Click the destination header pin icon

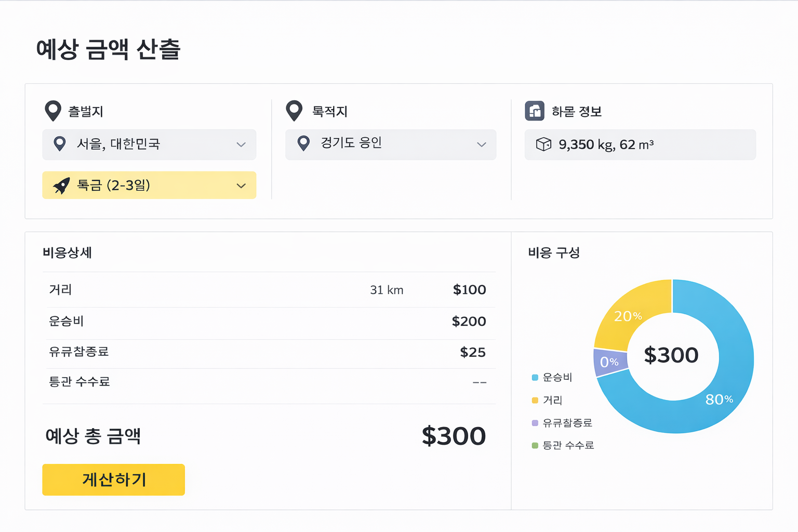pos(294,111)
